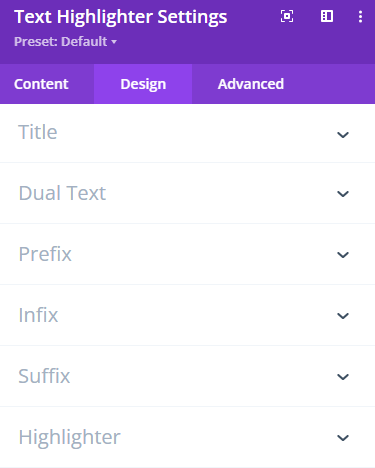
Task: Click the chevron next to Infix
Action: click(x=343, y=316)
